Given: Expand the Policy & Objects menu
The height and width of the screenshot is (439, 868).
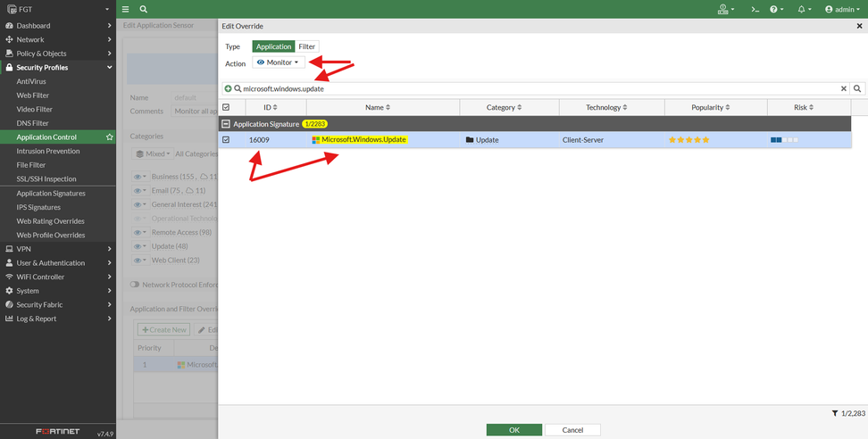Looking at the screenshot, I should 57,53.
